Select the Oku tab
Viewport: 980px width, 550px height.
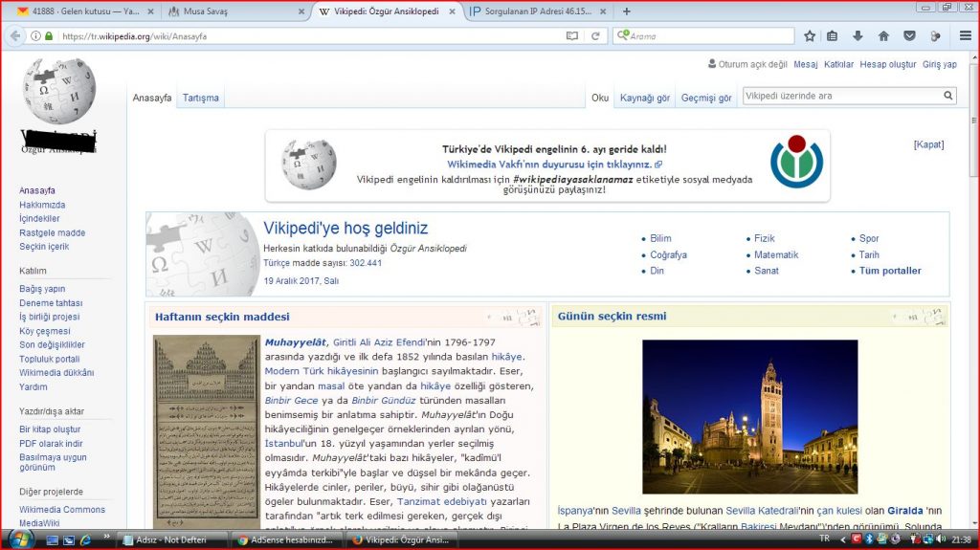(600, 98)
